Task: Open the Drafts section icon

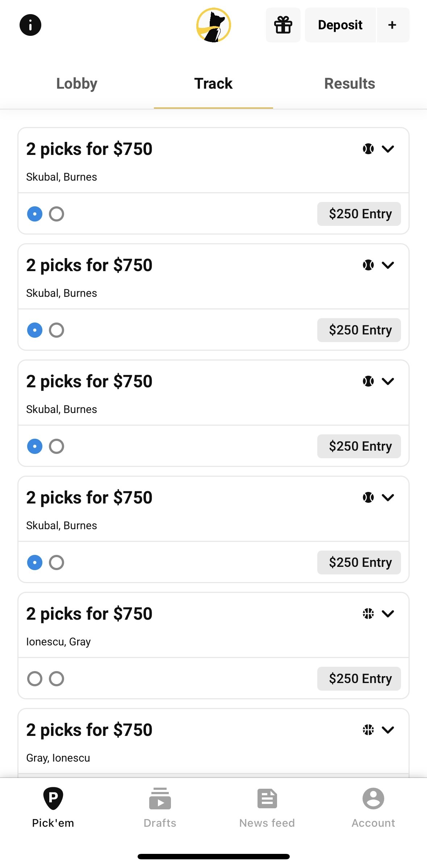Action: (160, 799)
